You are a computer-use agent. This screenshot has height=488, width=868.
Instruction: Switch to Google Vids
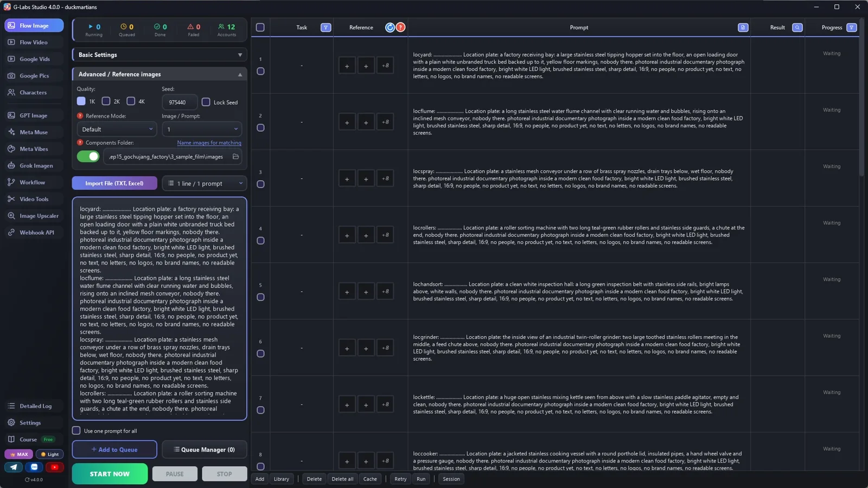pos(34,59)
